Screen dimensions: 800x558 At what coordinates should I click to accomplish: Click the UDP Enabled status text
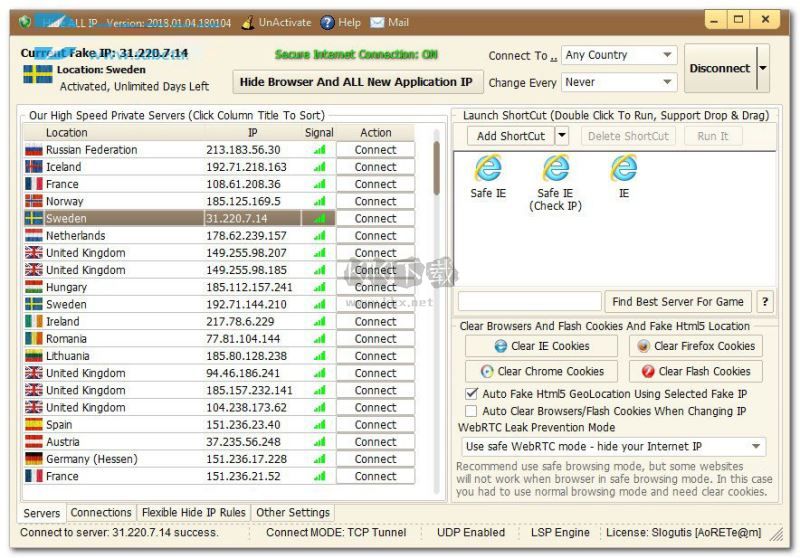tap(470, 532)
